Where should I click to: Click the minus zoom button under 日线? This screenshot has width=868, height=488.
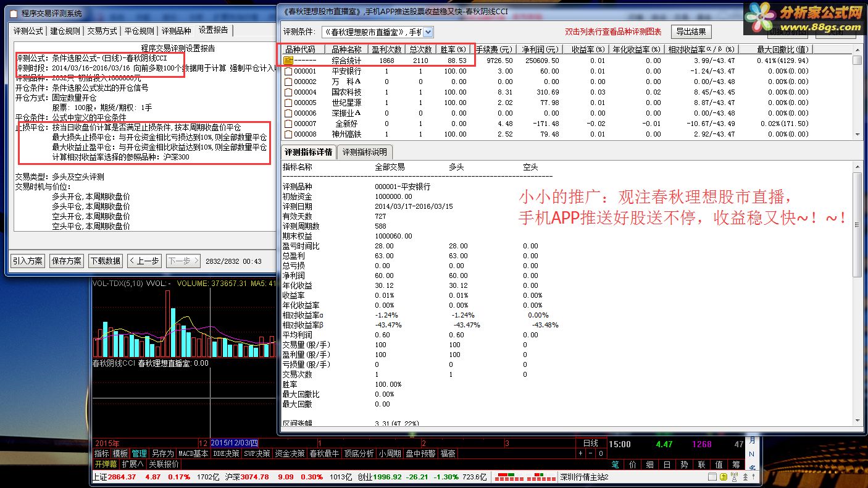[590, 453]
